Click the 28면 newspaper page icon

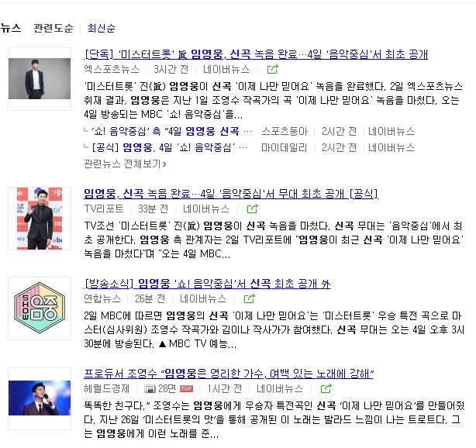coord(150,388)
